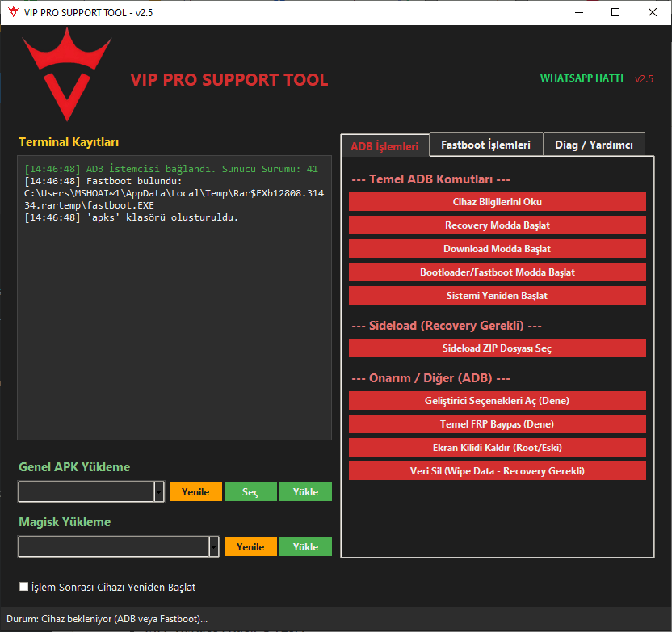Screen dimensions: 672x632
Task: Restart the system via Sistemi Yeniden Başlat
Action: 497,295
